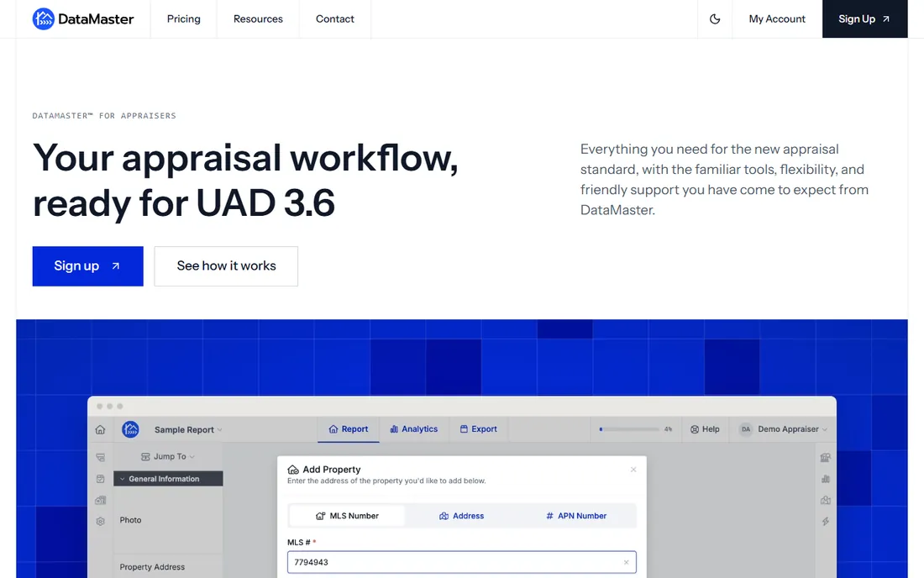The height and width of the screenshot is (578, 924).
Task: Click the DA avatar circle
Action: [x=746, y=429]
